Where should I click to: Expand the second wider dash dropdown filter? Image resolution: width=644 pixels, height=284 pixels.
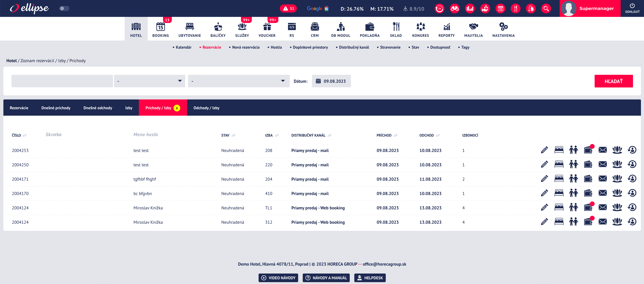click(x=238, y=81)
